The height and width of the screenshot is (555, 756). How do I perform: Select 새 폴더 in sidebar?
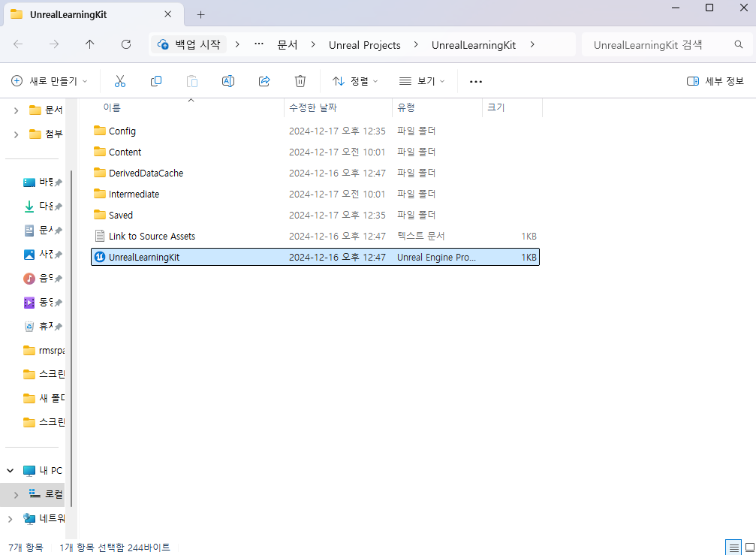click(44, 398)
